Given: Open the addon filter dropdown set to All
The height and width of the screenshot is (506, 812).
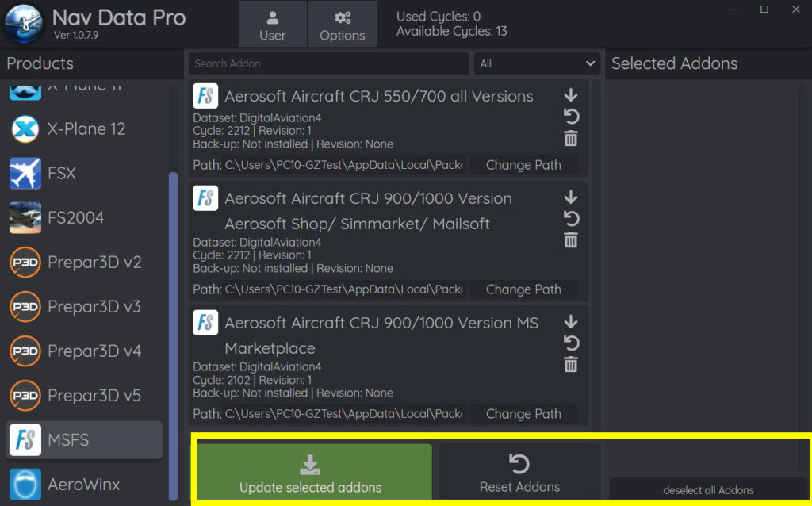Looking at the screenshot, I should coord(537,63).
